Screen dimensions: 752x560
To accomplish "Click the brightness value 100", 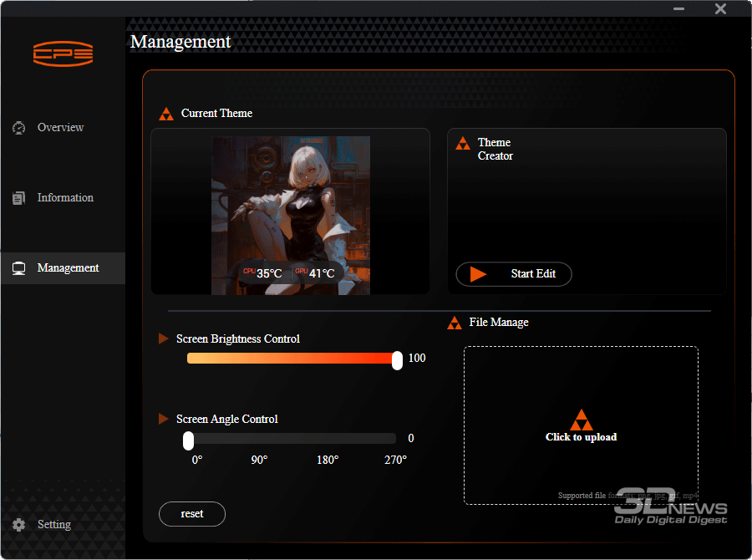I will tap(417, 358).
